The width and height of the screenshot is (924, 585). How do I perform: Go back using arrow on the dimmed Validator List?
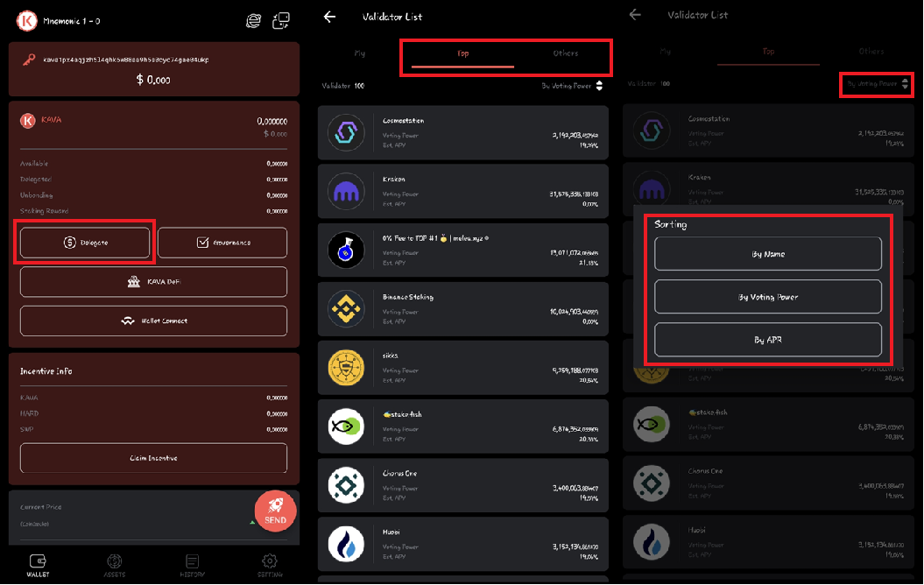[x=635, y=15]
